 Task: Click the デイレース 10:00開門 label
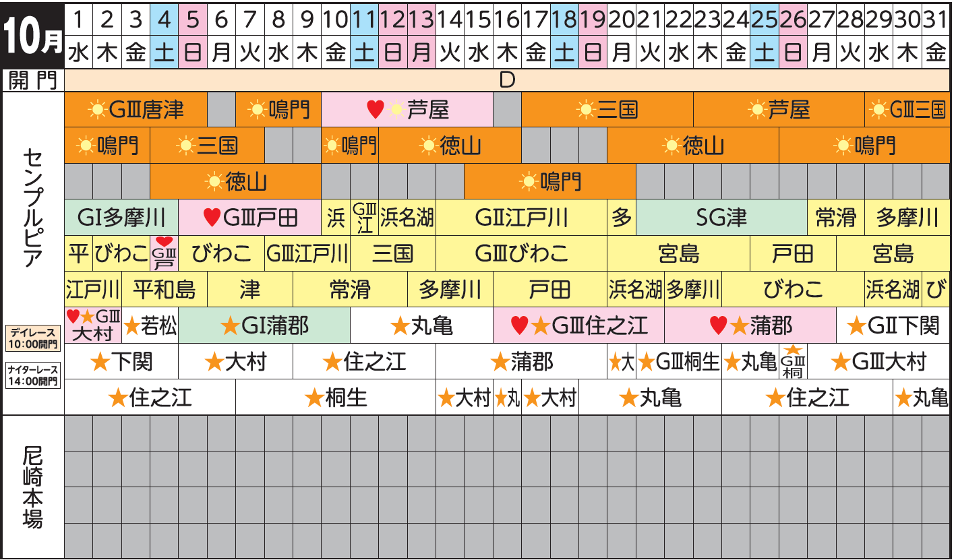[32, 338]
